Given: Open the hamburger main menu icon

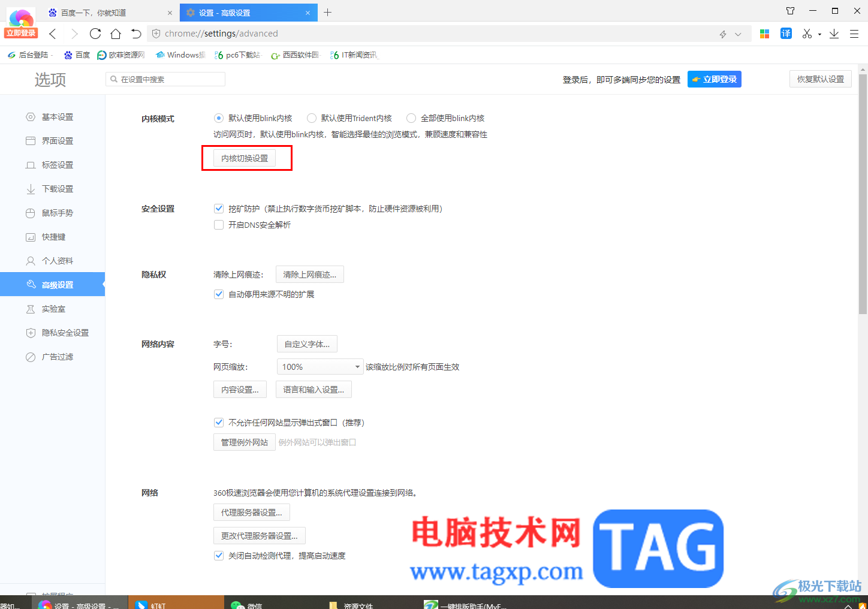Looking at the screenshot, I should [854, 34].
